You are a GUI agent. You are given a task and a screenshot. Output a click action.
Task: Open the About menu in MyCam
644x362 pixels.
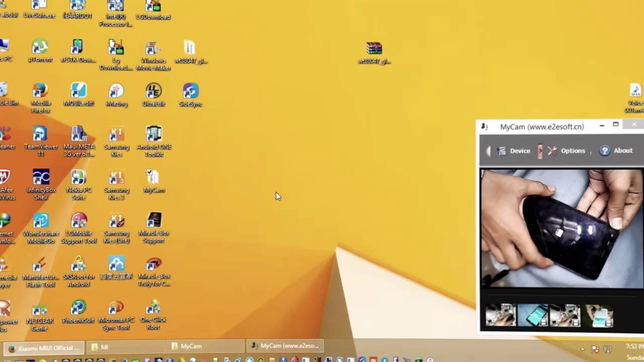click(616, 151)
